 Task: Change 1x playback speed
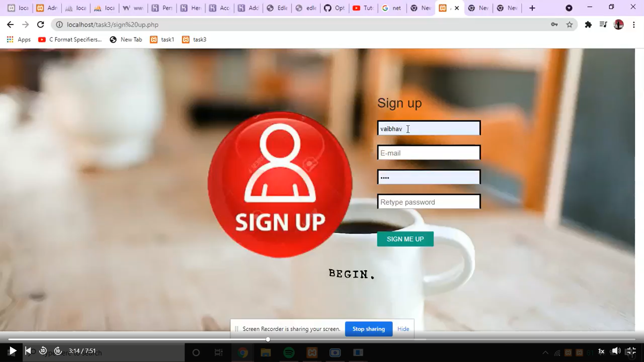coord(601,351)
